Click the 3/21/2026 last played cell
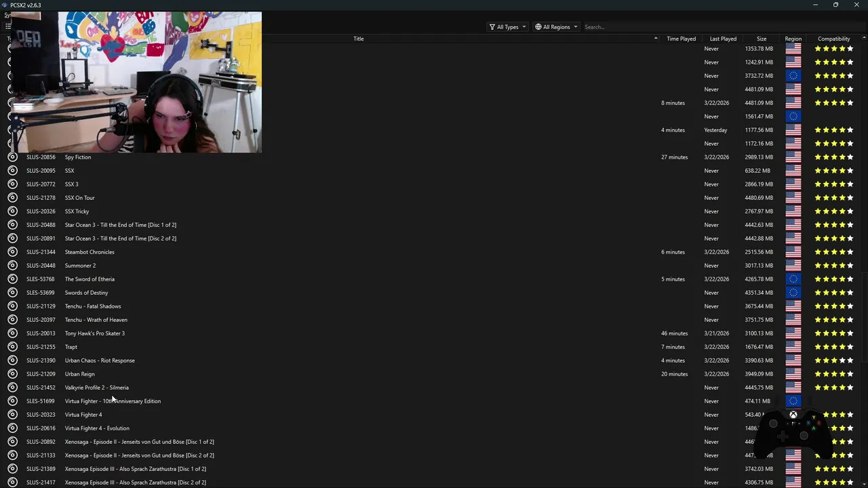The width and height of the screenshot is (868, 488). click(716, 333)
